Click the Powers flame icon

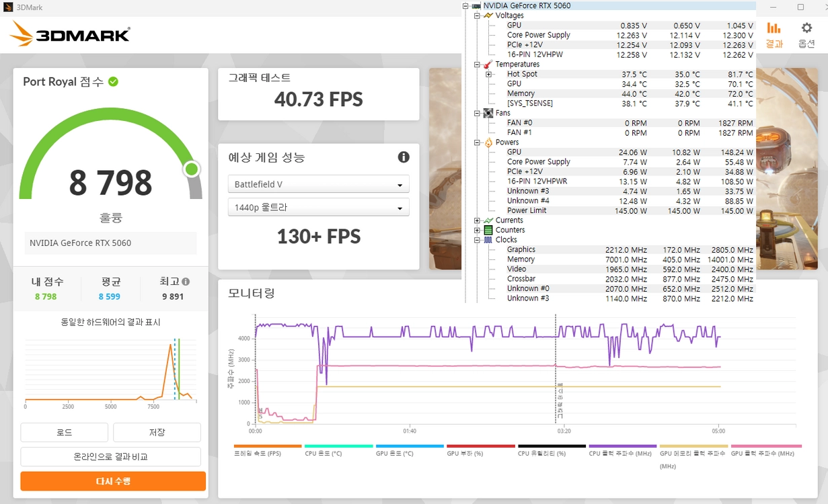(x=488, y=142)
